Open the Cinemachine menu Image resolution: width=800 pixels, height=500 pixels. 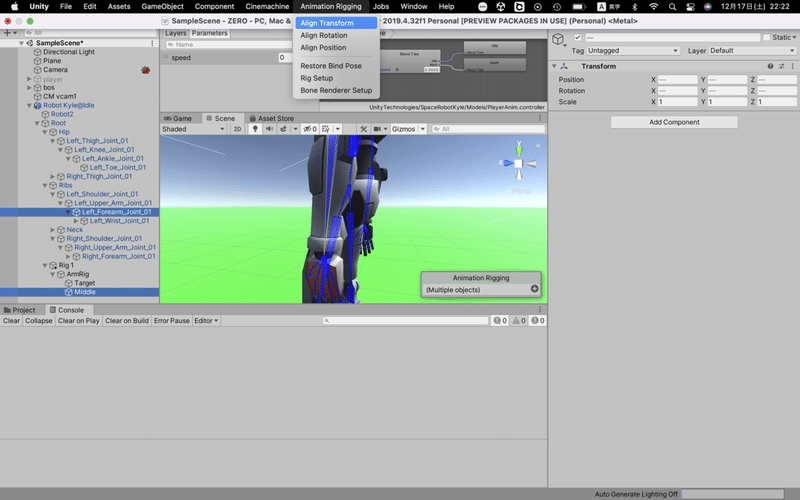pos(267,7)
